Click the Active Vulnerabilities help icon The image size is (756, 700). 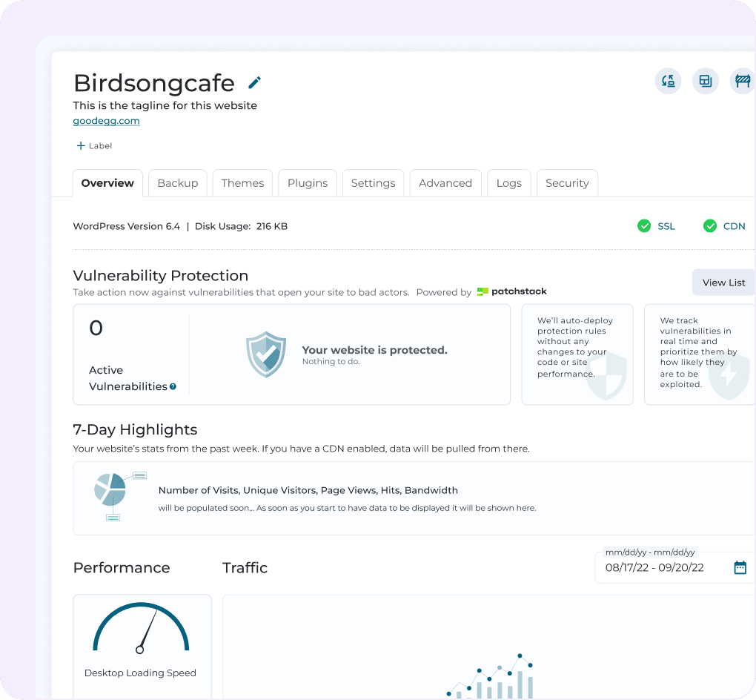pos(173,386)
